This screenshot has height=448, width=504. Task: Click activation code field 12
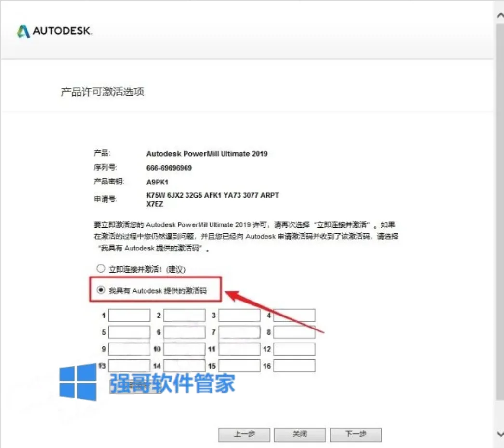click(x=294, y=349)
